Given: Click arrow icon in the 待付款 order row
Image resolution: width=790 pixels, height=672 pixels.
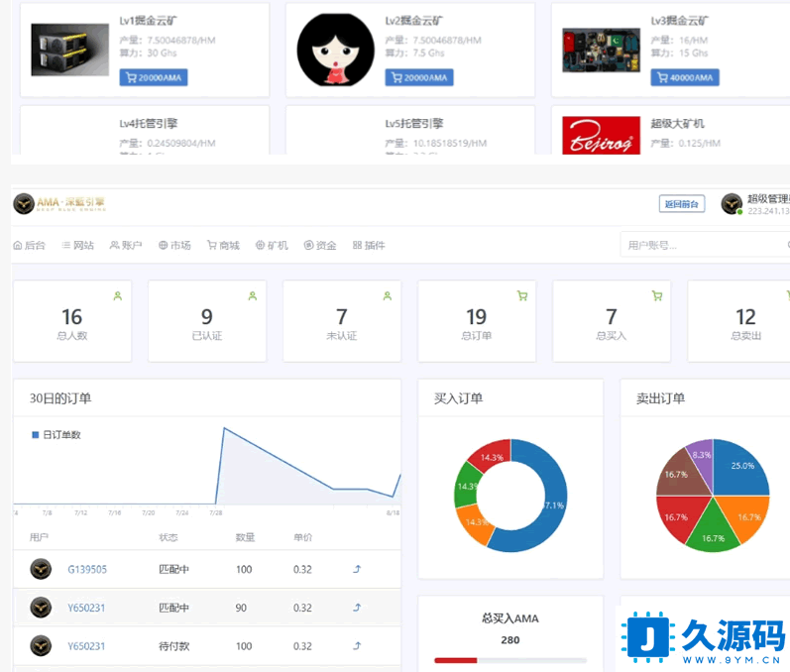Looking at the screenshot, I should (357, 646).
